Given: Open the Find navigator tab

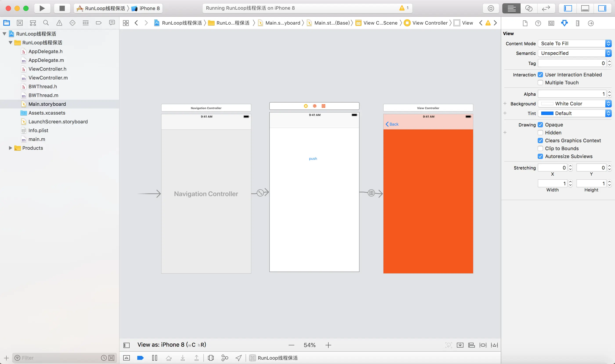Looking at the screenshot, I should 46,23.
